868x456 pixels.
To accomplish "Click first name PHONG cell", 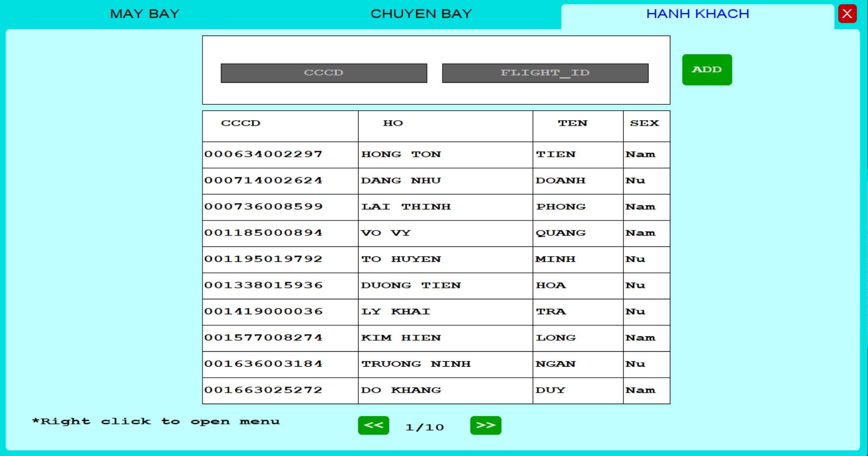I will pos(578,207).
